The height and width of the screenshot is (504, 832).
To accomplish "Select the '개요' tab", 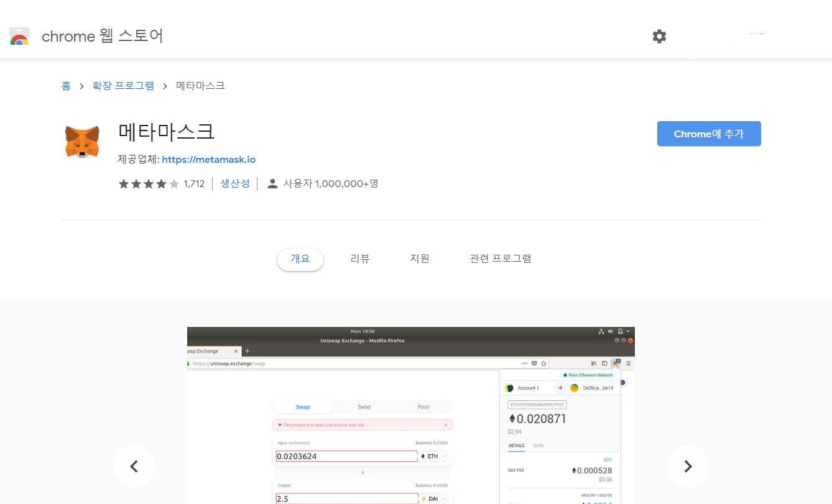I will 300,259.
